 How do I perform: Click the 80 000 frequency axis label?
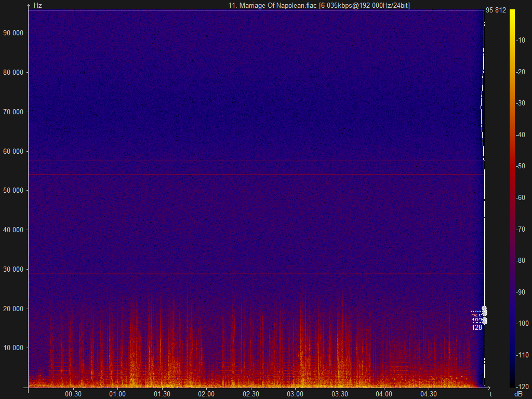[x=14, y=72]
